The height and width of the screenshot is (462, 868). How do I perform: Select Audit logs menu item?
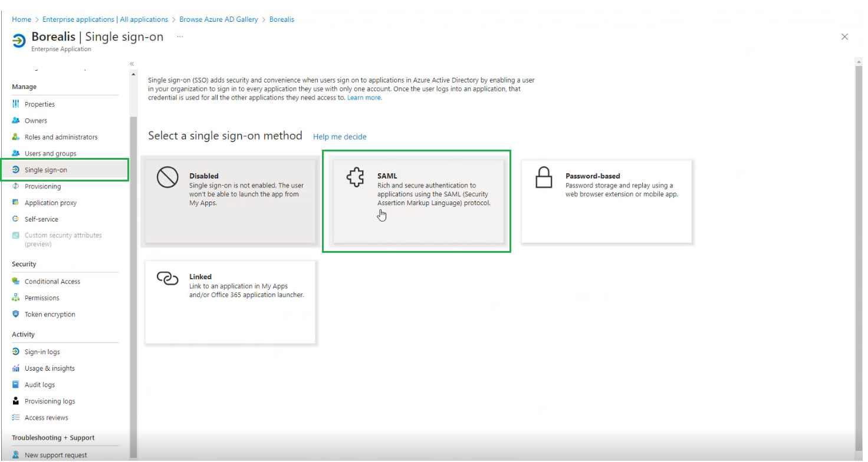tap(40, 385)
